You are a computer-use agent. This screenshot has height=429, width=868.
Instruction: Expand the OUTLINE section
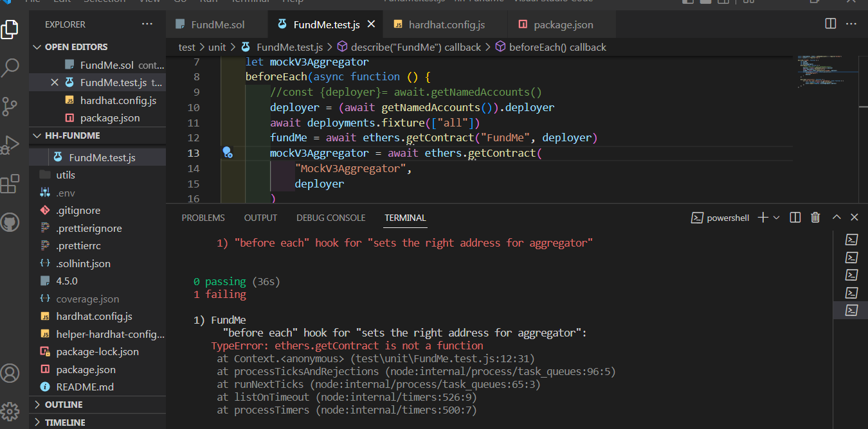pyautogui.click(x=97, y=405)
